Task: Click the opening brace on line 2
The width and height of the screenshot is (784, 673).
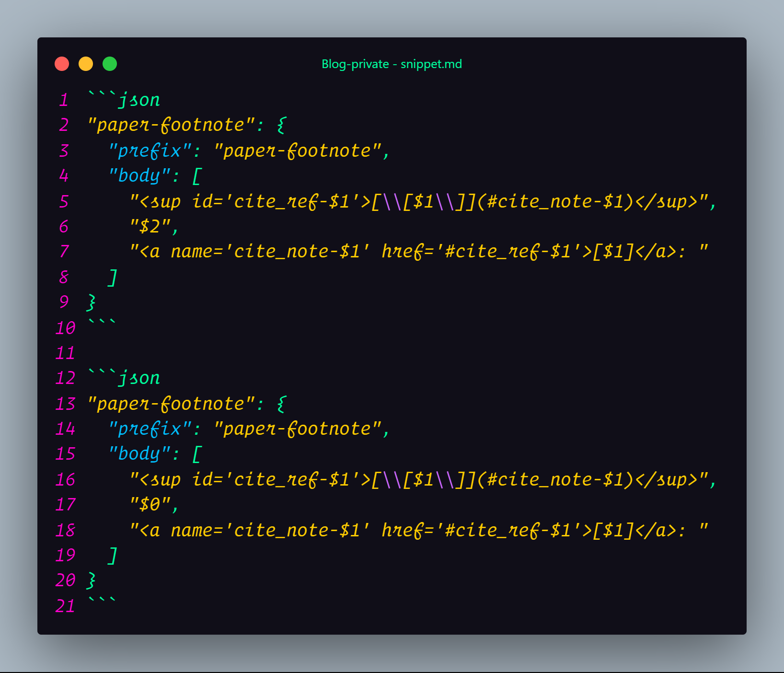Action: (281, 125)
